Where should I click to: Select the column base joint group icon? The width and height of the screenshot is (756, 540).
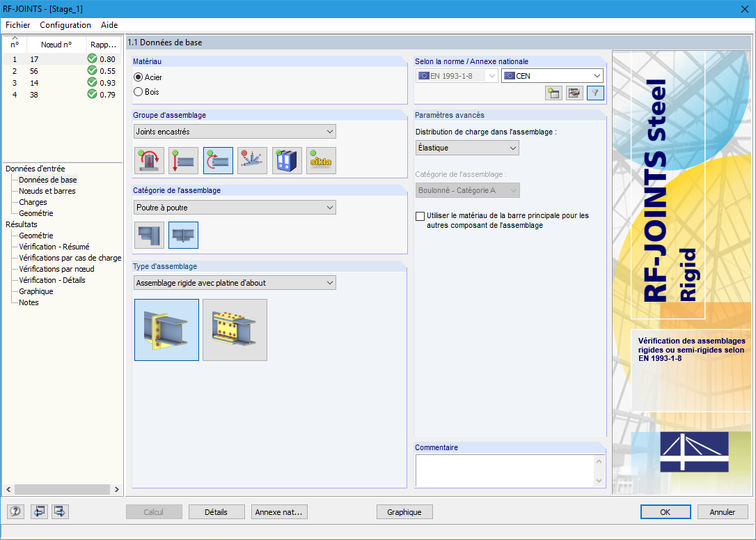point(150,161)
